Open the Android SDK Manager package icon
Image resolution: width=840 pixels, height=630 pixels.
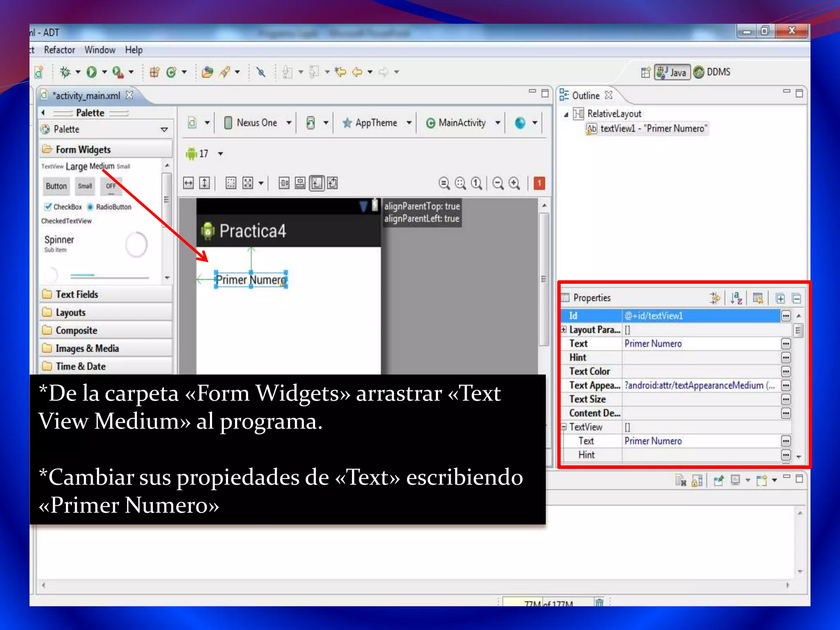(154, 72)
